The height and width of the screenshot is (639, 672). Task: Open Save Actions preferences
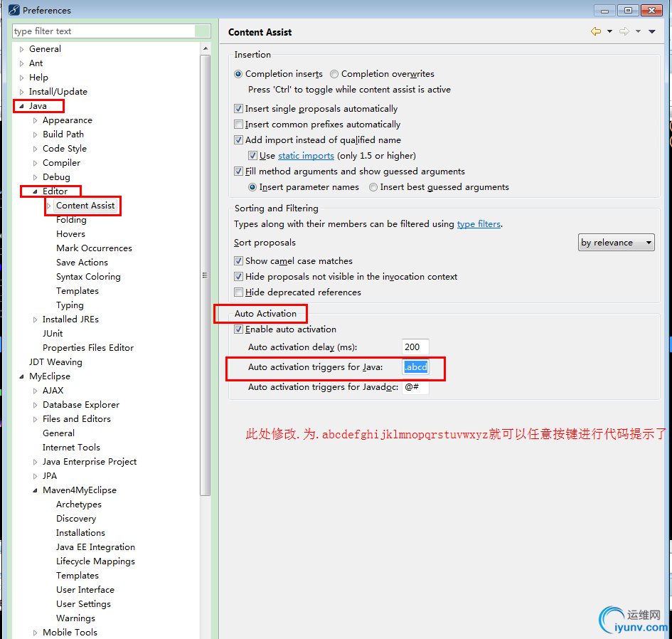tap(82, 262)
